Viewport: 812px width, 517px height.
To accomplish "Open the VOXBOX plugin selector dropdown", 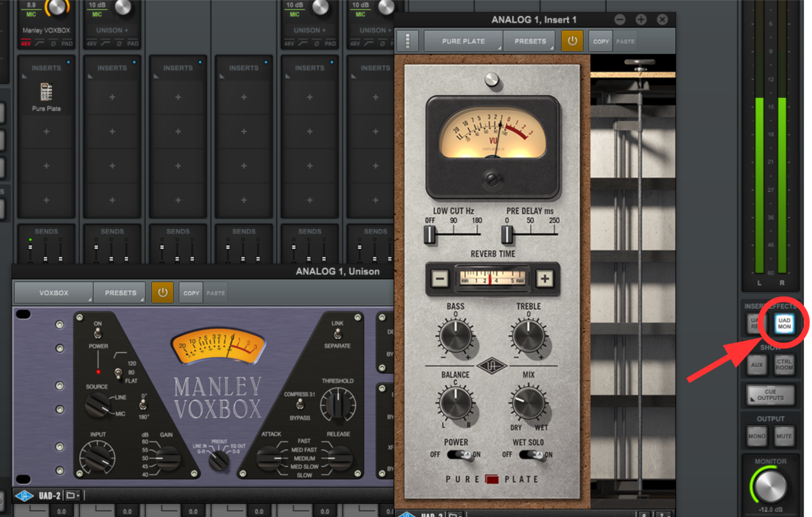I will (x=54, y=293).
